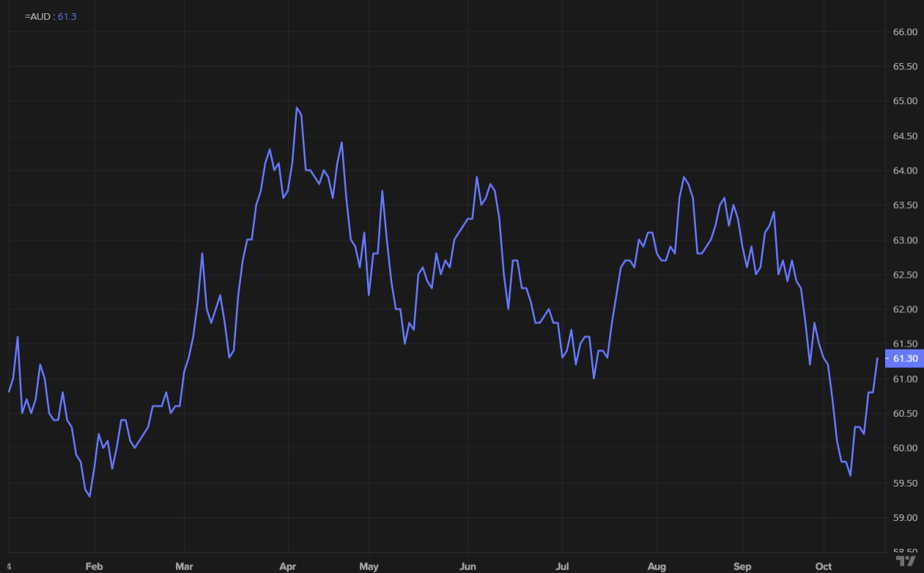The width and height of the screenshot is (924, 573).
Task: Click the 60.50 price axis label
Action: pos(906,414)
